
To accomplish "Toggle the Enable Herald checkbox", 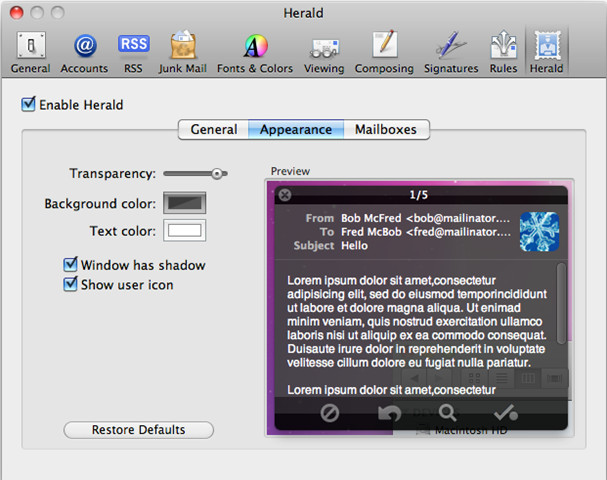I will tap(28, 104).
